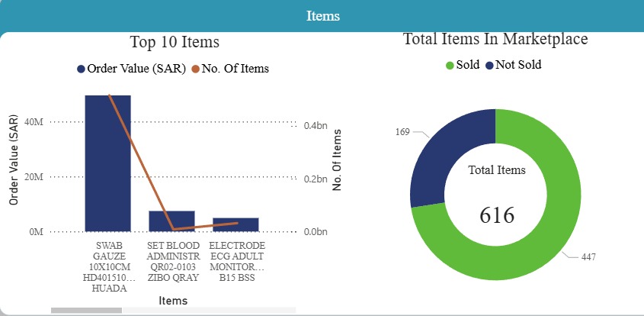Click the 616 total items value
The width and height of the screenshot is (644, 316).
[497, 215]
